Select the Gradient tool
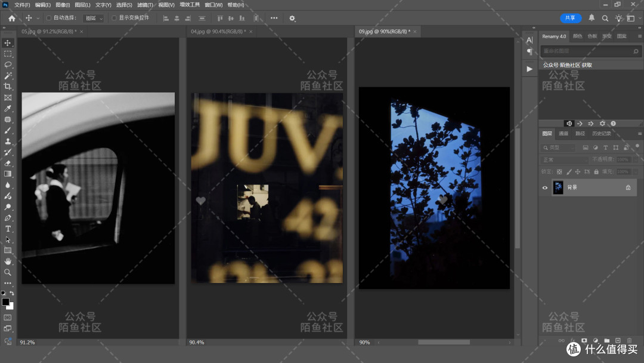 click(8, 174)
